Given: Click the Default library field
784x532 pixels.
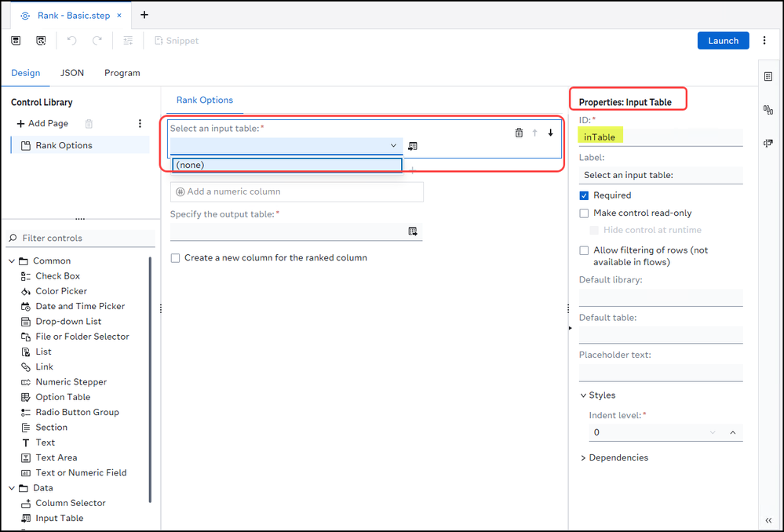Looking at the screenshot, I should (661, 297).
